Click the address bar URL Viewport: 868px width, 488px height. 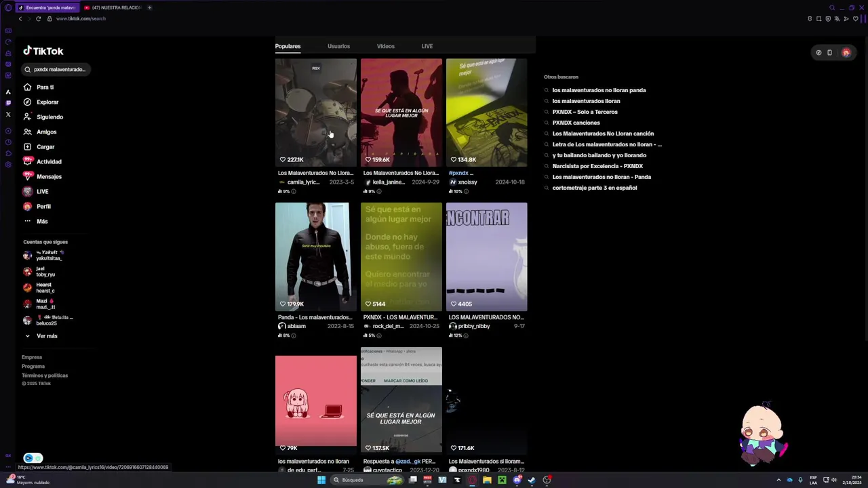click(81, 19)
